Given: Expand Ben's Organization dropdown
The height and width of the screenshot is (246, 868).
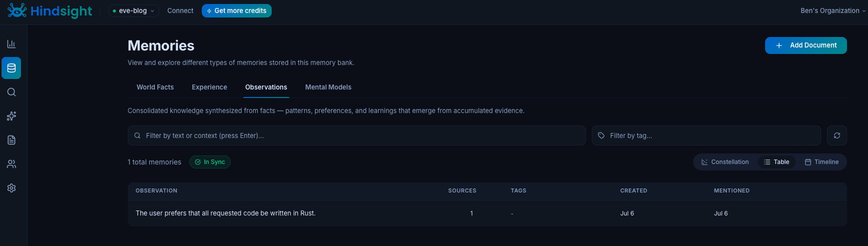Looking at the screenshot, I should (833, 10).
